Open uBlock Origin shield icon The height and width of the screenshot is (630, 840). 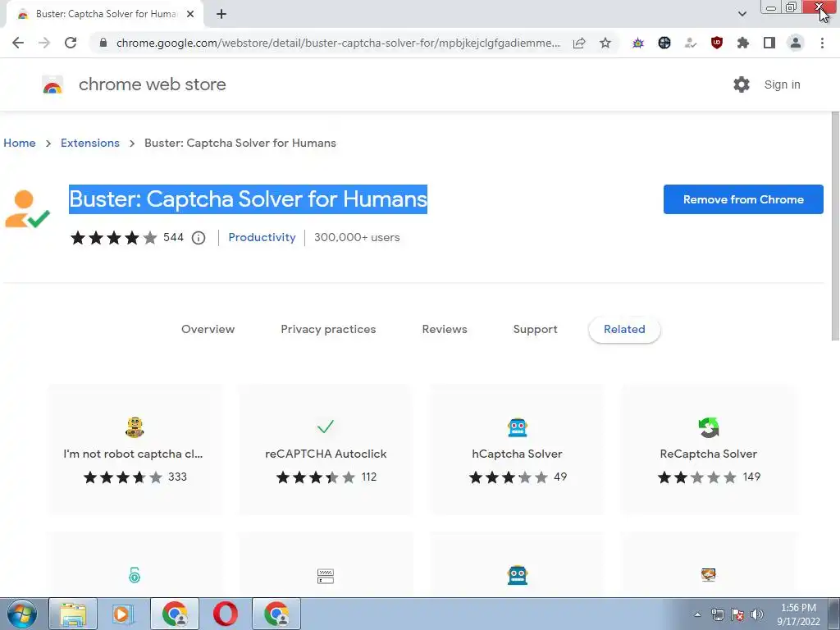[717, 43]
